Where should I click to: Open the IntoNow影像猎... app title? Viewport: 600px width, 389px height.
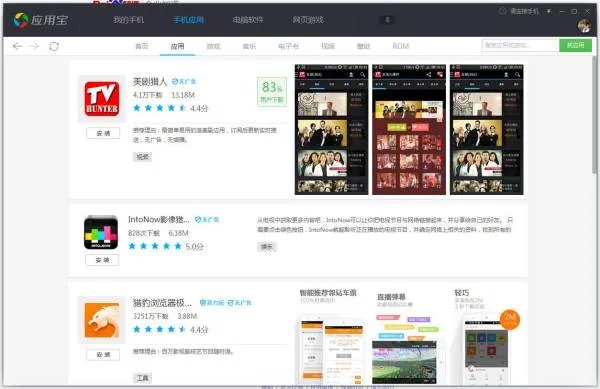pos(159,220)
